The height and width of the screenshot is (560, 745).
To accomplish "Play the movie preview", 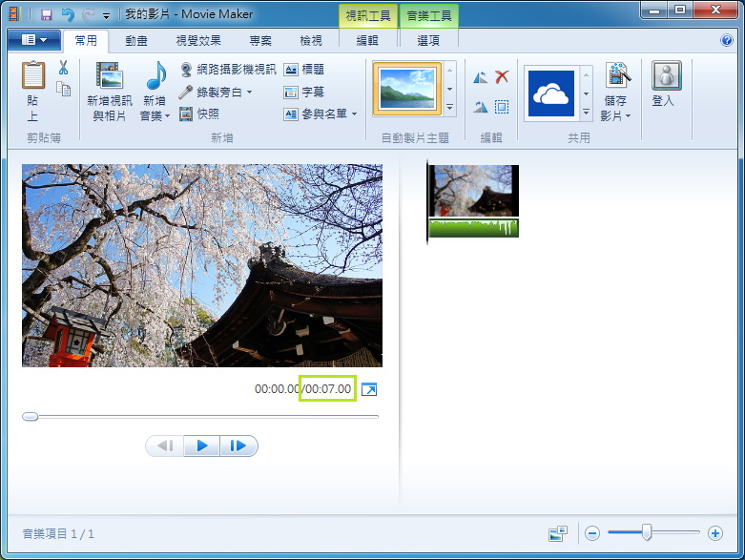I will coord(202,446).
